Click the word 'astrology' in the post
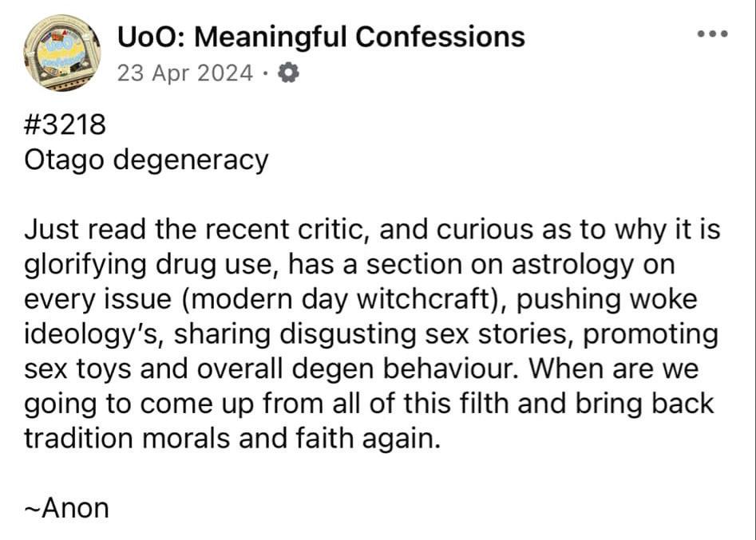756x540 pixels. (572, 266)
